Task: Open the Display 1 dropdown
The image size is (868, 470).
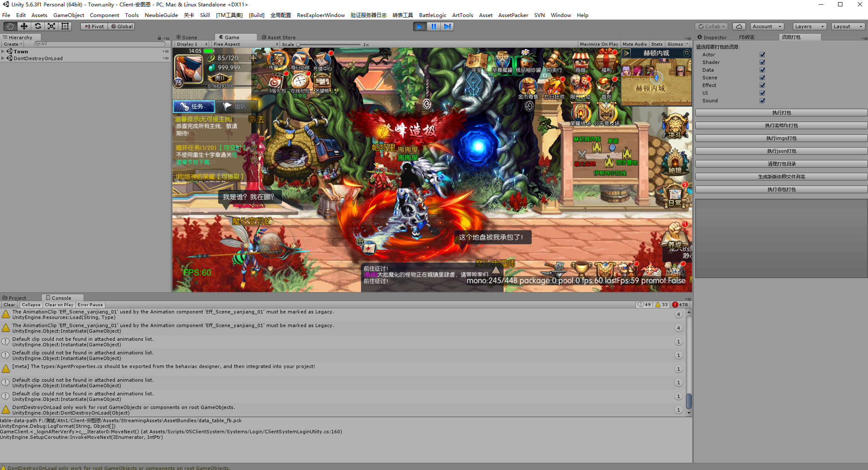Action: click(x=192, y=44)
